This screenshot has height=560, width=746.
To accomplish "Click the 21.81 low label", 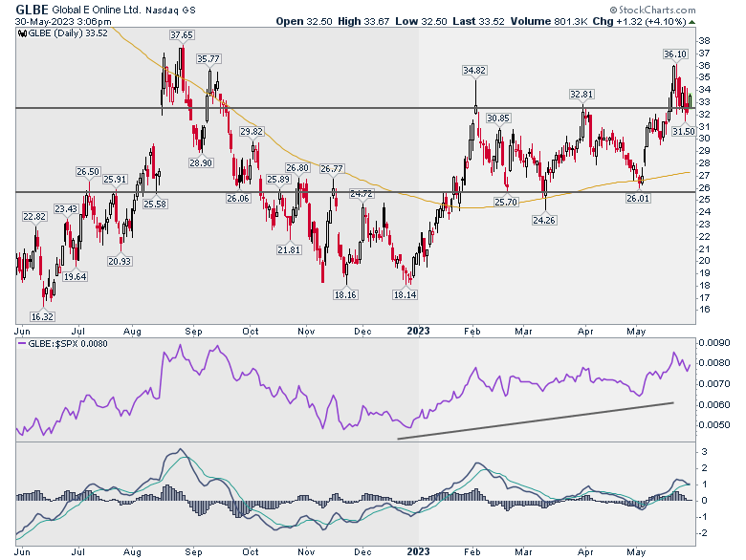I will point(289,249).
